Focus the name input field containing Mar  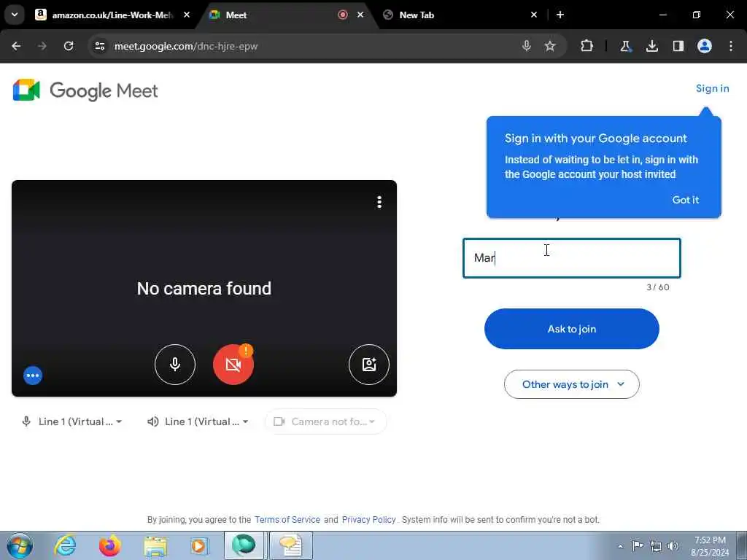coord(572,258)
